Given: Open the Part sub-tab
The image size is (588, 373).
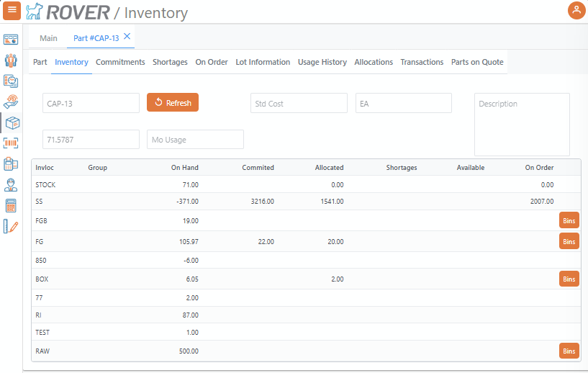Looking at the screenshot, I should (40, 63).
